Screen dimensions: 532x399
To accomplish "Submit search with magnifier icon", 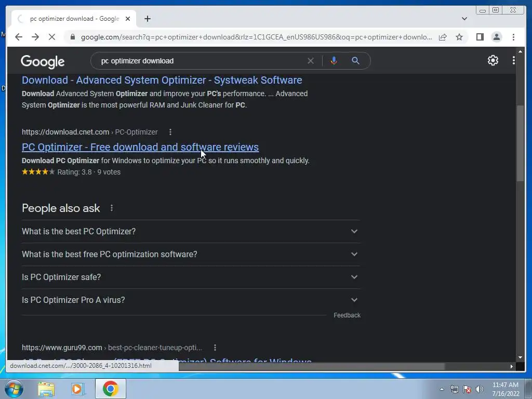I will click(355, 61).
